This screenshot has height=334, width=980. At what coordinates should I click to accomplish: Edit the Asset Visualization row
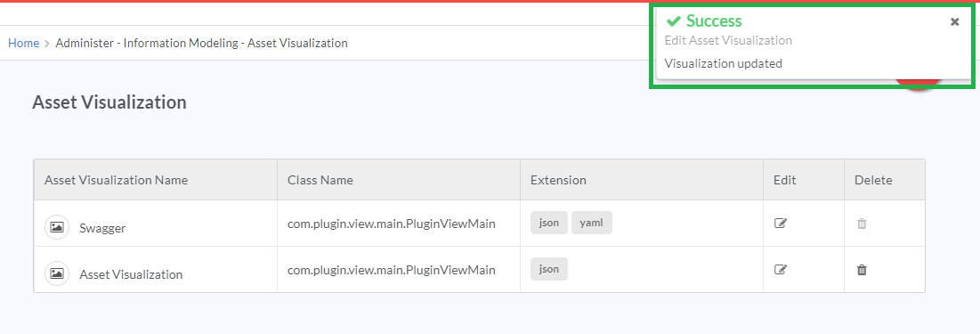[x=780, y=270]
